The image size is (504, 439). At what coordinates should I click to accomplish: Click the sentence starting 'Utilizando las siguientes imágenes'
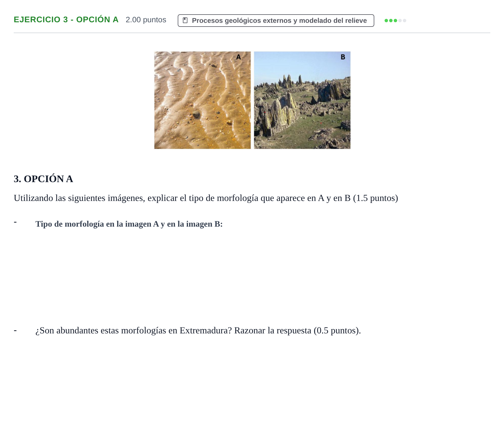(206, 198)
